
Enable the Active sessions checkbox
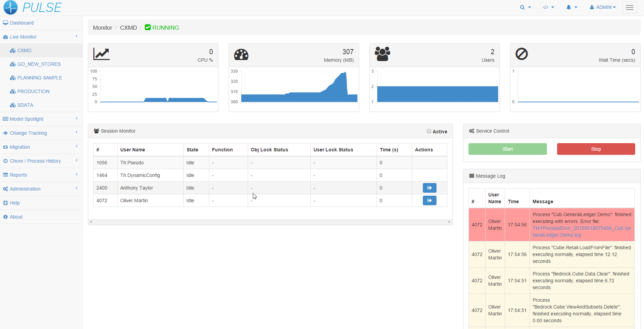tap(429, 131)
